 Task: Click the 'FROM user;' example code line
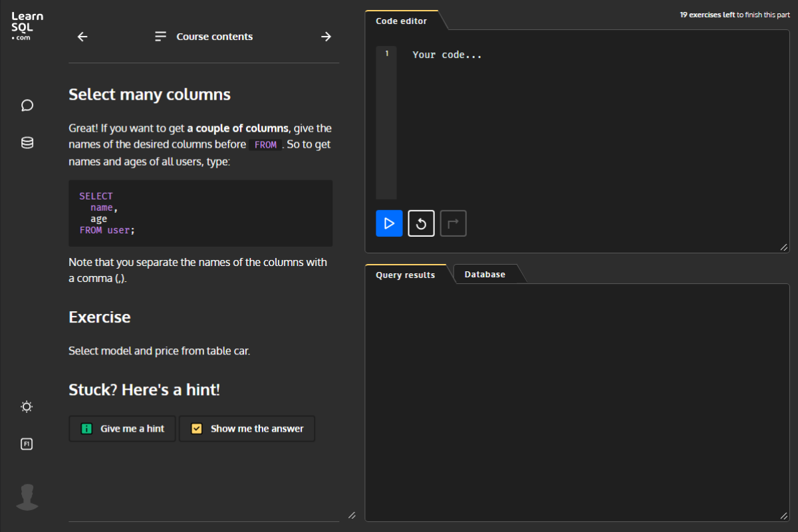click(107, 230)
